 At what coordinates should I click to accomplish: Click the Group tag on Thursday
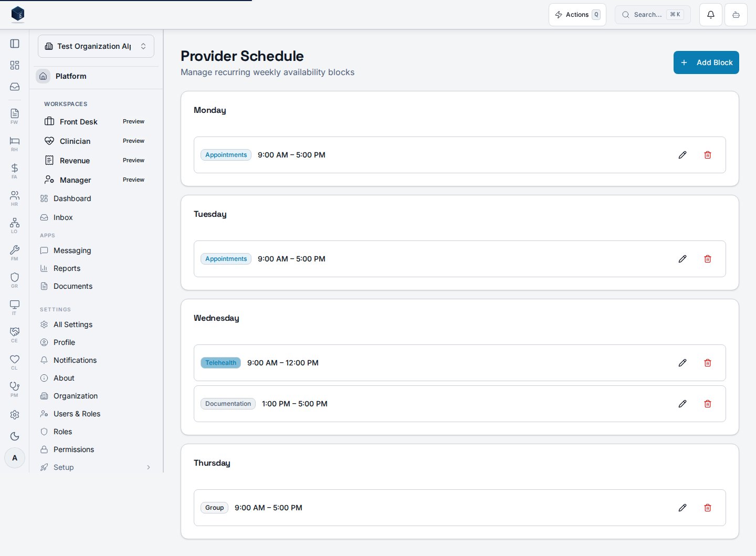click(214, 508)
